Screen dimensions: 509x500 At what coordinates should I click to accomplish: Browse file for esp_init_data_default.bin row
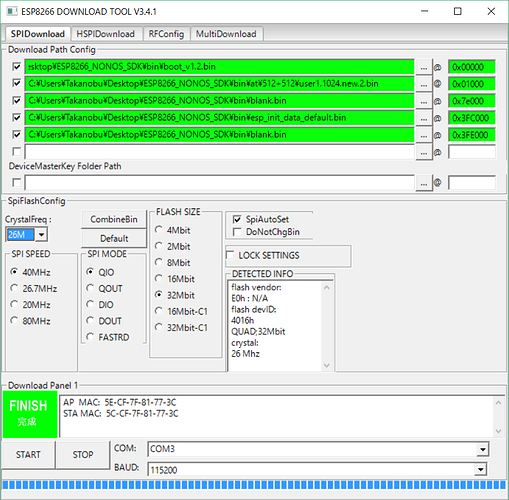[x=424, y=118]
